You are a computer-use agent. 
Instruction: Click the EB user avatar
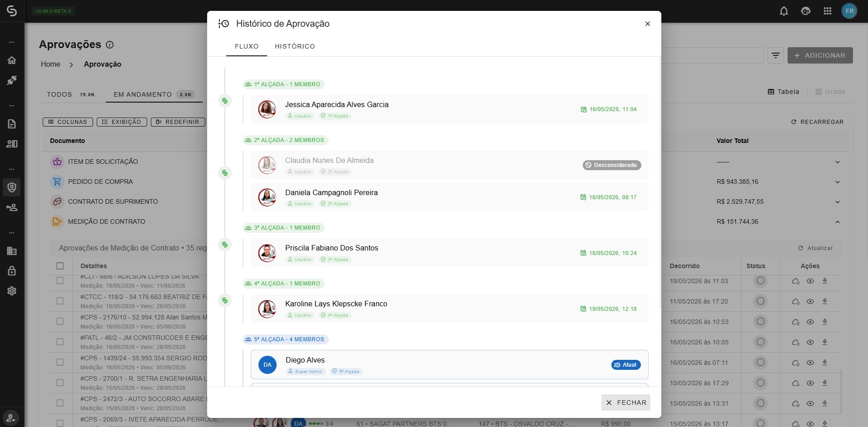tap(849, 11)
